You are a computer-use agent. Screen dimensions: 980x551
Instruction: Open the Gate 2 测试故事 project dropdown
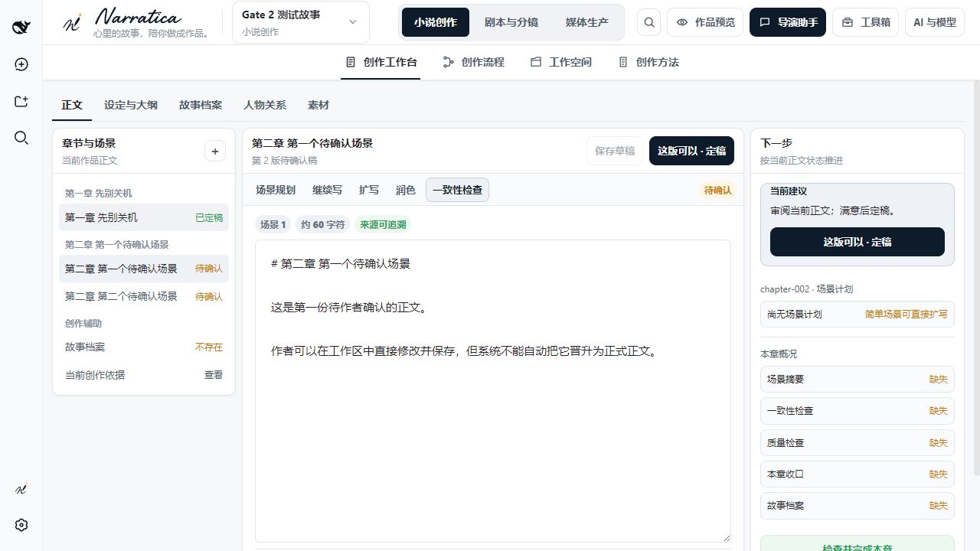pyautogui.click(x=300, y=22)
